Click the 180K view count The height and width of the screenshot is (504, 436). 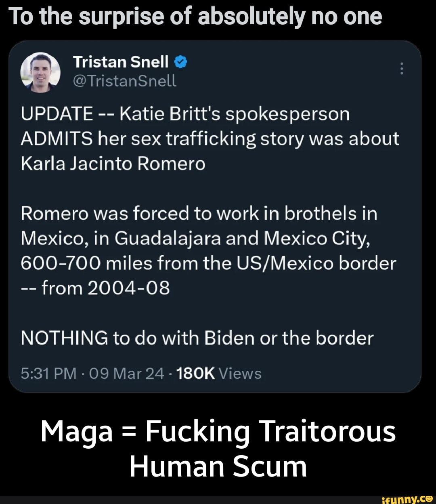(x=197, y=374)
